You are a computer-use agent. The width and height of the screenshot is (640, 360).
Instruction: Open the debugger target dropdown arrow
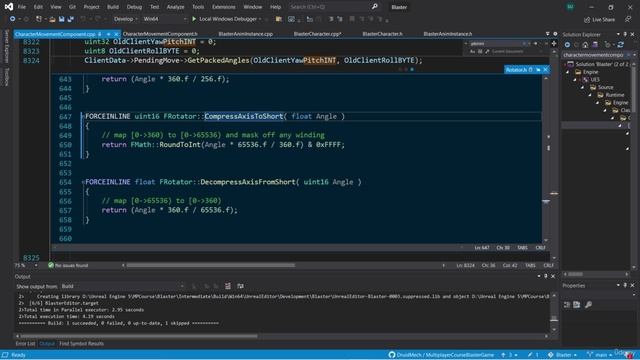coord(260,19)
